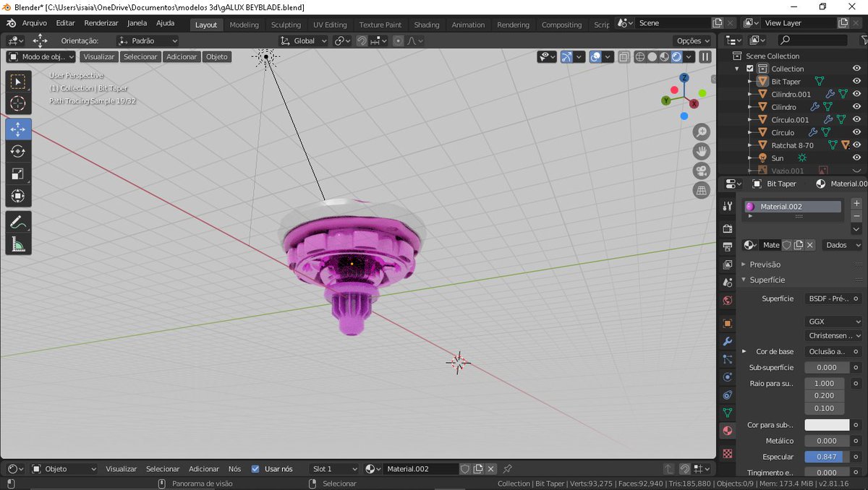Switch to the UV Editing workspace tab

point(330,25)
